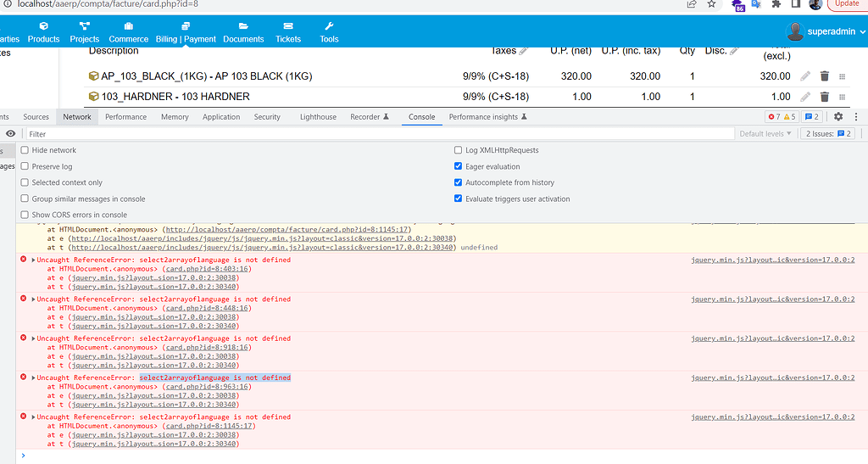
Task: Expand the highlighted select2arrayoflanguage error entry
Action: pos(33,377)
